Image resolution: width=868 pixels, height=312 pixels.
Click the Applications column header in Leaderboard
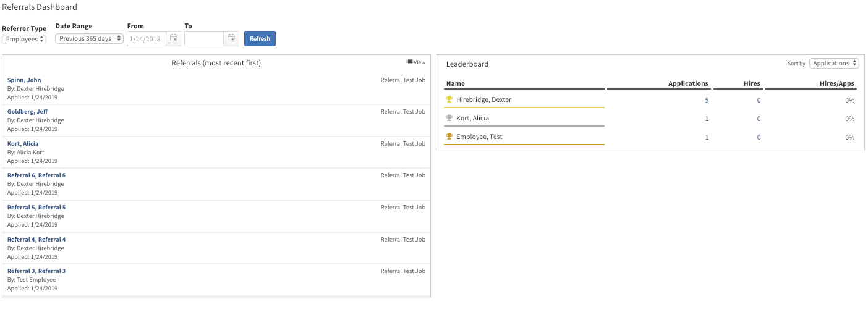687,83
